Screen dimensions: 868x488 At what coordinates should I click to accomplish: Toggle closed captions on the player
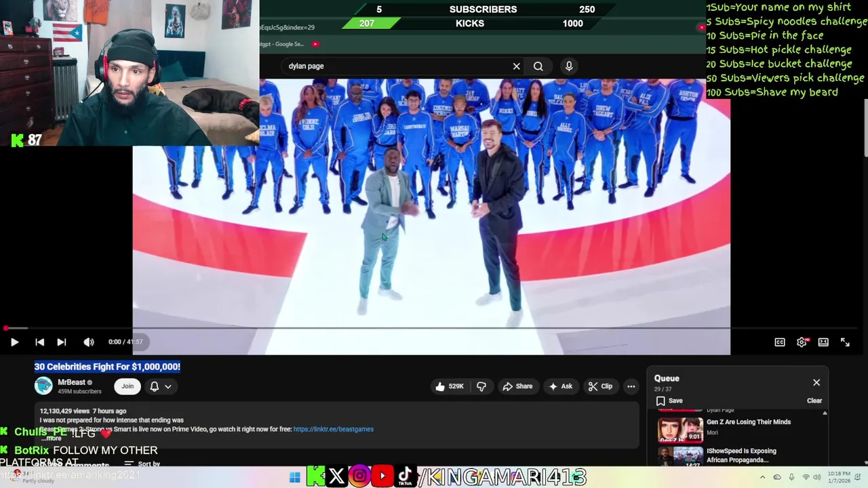point(780,342)
